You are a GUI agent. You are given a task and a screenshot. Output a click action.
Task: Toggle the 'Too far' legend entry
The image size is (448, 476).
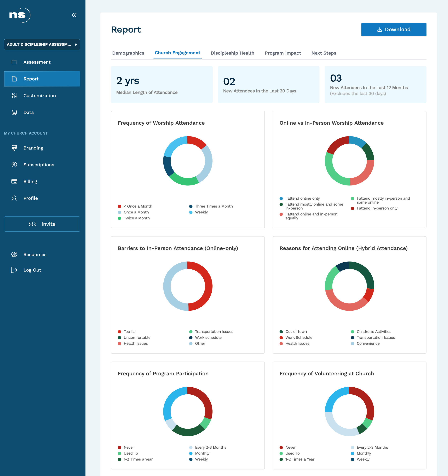127,331
